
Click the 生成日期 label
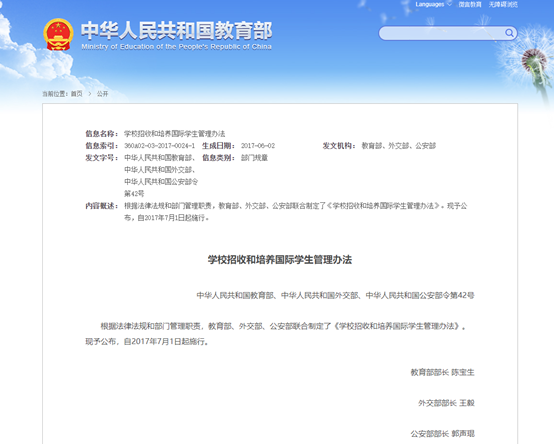[218, 146]
